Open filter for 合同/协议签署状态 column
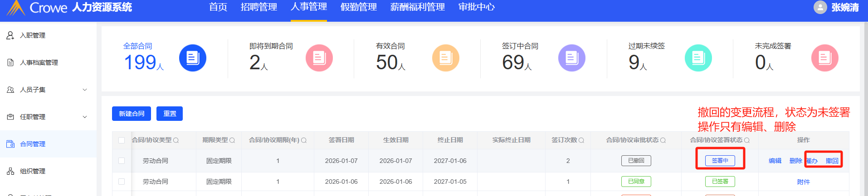The image size is (868, 196). click(747, 140)
